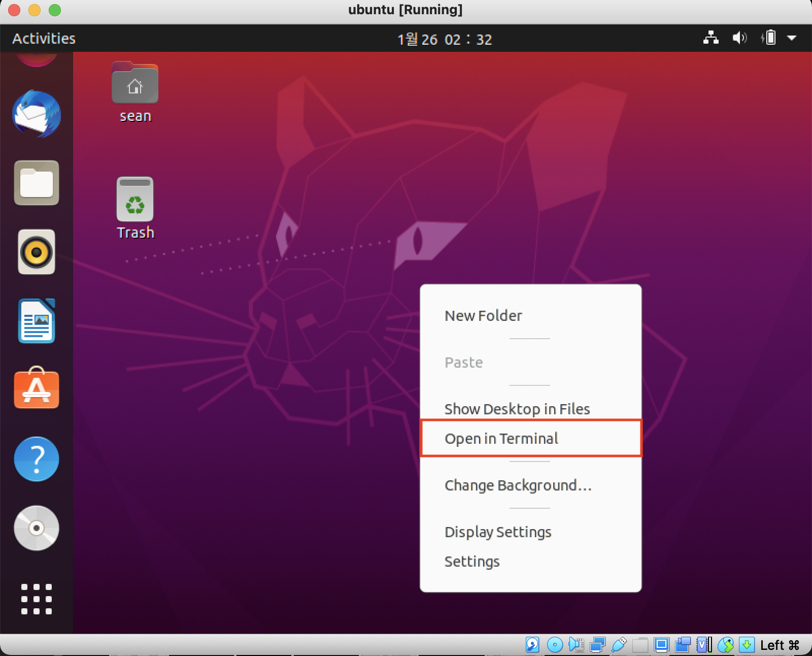Click the Left ⌘ host key indicator
The width and height of the screenshot is (812, 656).
coord(780,645)
